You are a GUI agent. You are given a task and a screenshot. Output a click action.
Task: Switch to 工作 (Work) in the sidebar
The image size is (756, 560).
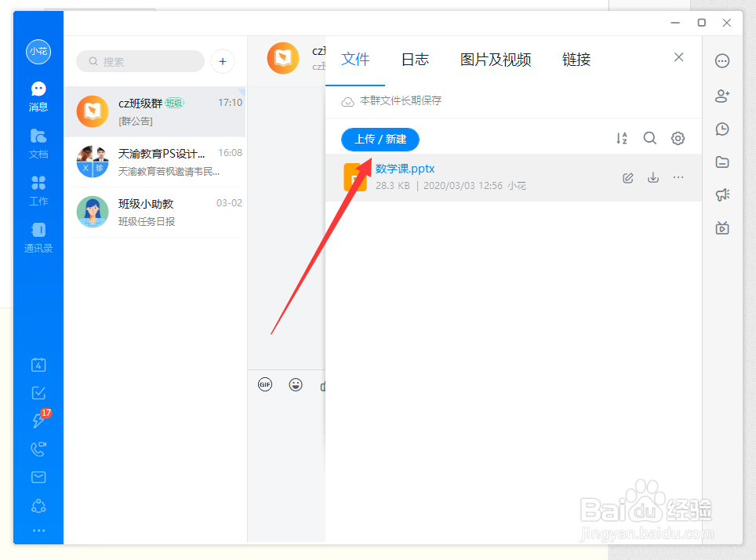(38, 191)
